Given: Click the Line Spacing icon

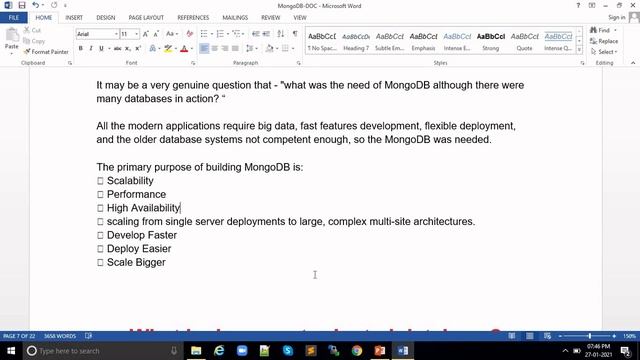Looking at the screenshot, I should [x=249, y=49].
